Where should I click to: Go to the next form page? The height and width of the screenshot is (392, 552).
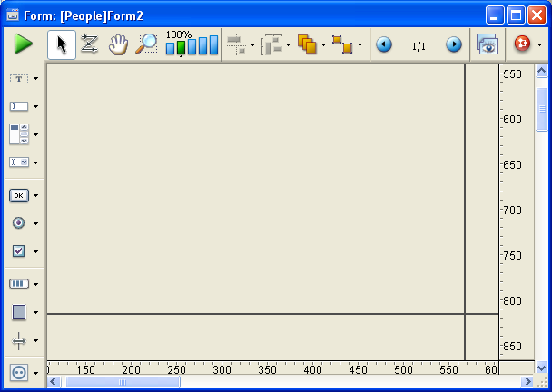(x=453, y=44)
